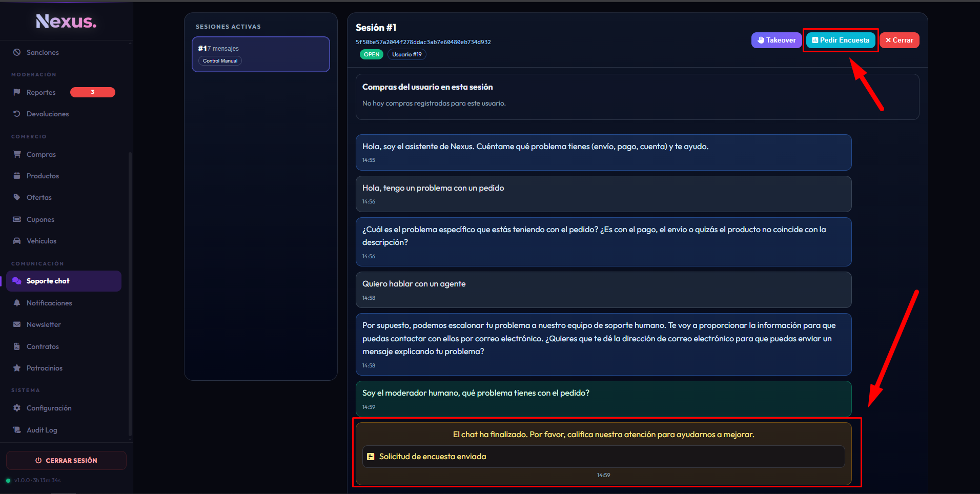Click the Usuario #19 tag

pos(407,54)
